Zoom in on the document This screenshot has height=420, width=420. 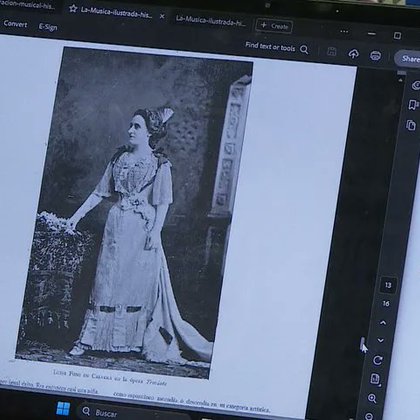[x=372, y=398]
